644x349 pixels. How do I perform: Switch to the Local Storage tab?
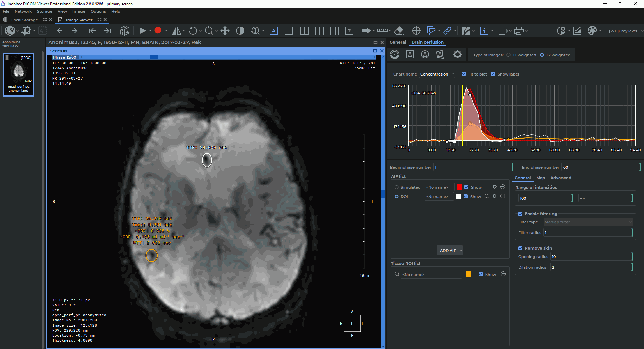click(24, 20)
